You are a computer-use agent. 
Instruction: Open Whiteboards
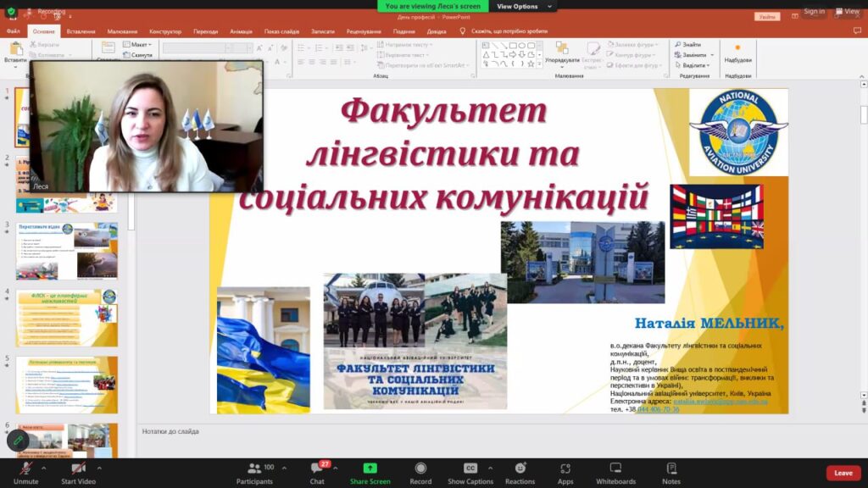(615, 469)
